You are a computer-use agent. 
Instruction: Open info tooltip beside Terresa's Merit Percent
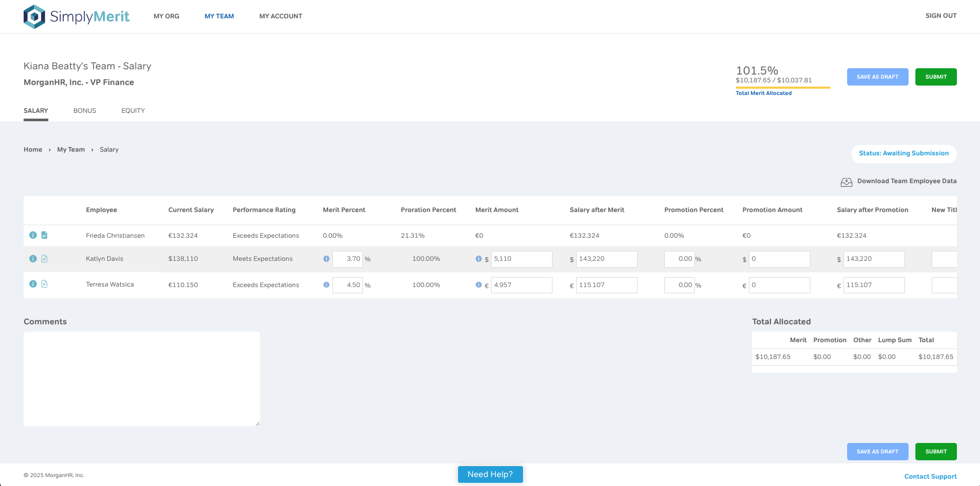(326, 285)
